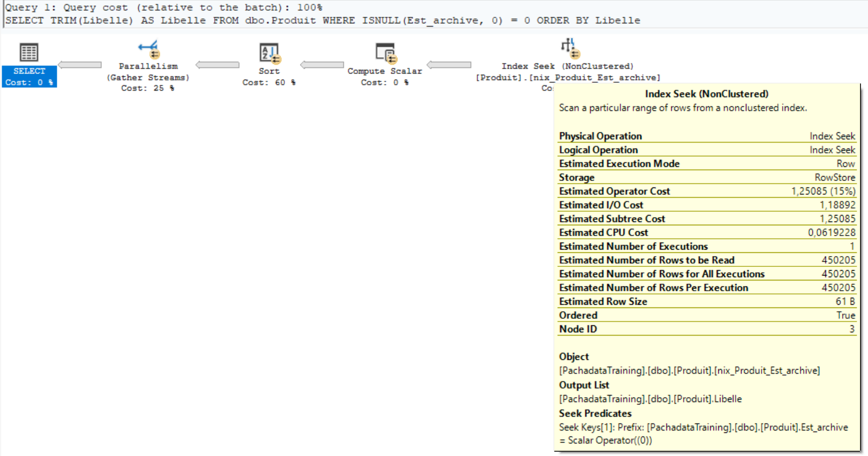Click the Sort Cost: 60 % label
868x456 pixels.
click(269, 77)
